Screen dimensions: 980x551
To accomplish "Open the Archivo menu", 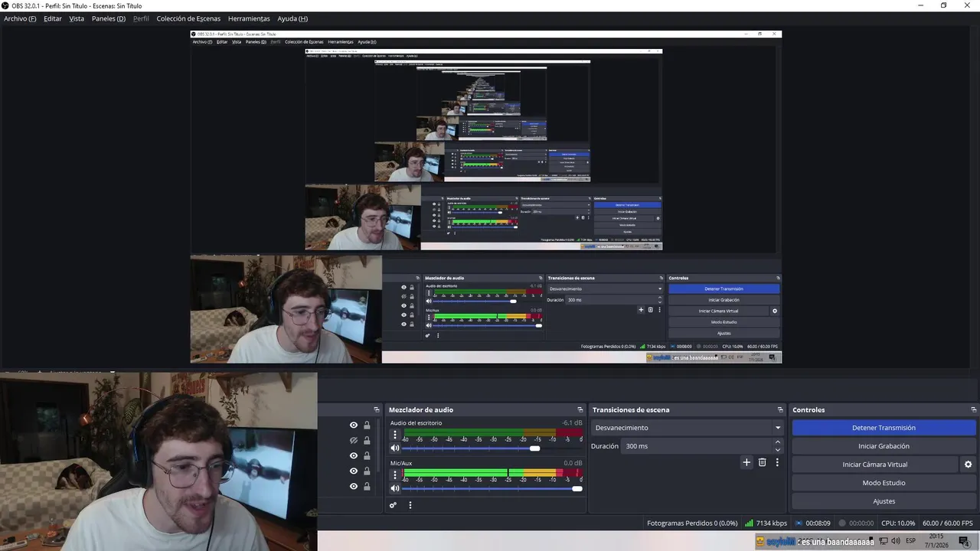I will [x=20, y=18].
